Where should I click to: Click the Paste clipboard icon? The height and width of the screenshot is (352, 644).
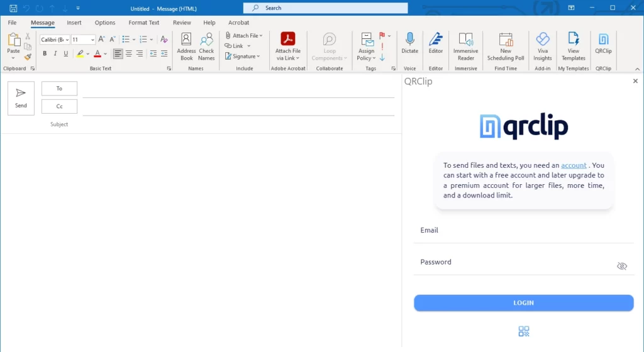click(13, 40)
